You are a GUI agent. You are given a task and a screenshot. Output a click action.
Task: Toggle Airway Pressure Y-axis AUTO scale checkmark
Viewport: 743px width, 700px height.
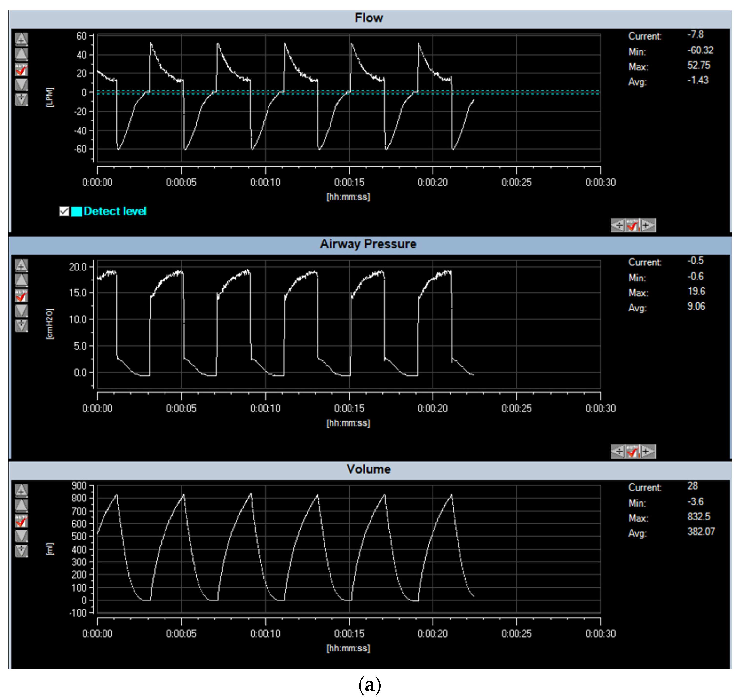(21, 295)
